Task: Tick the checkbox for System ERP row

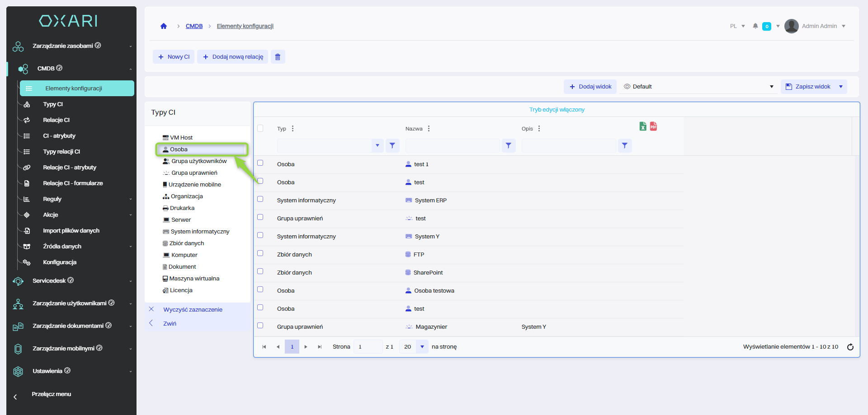Action: pyautogui.click(x=260, y=199)
